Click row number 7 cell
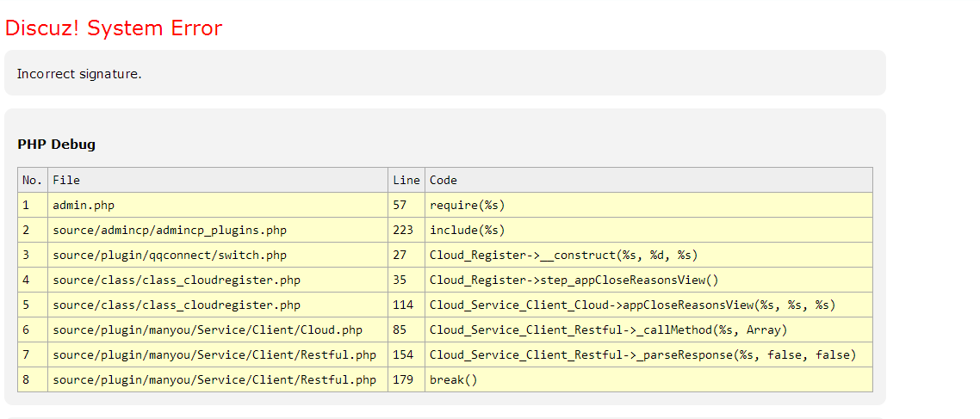The height and width of the screenshot is (419, 980). [x=33, y=354]
